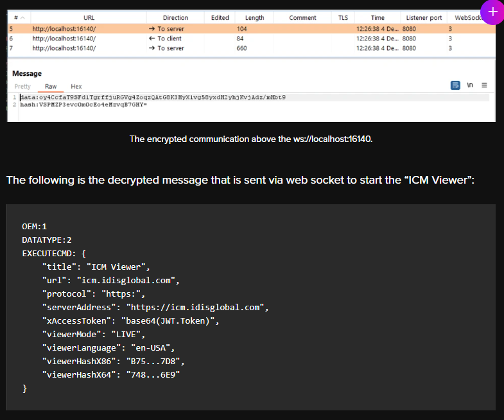Click the serverAddress line in code block
This screenshot has width=504, height=420.
click(x=154, y=307)
